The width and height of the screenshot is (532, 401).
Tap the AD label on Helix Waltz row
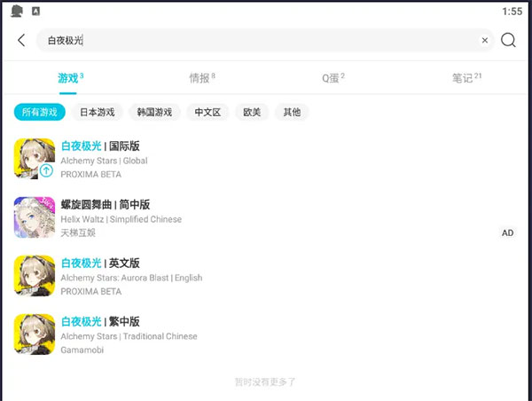(x=507, y=233)
